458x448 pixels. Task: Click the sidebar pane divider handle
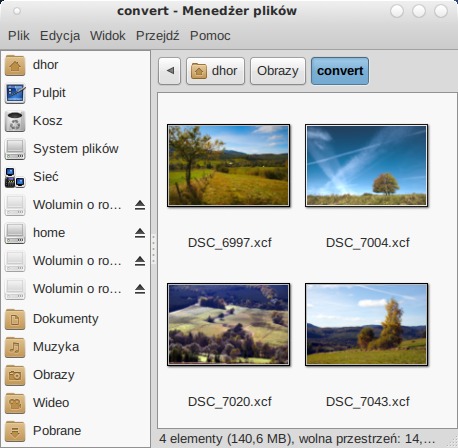(x=153, y=249)
